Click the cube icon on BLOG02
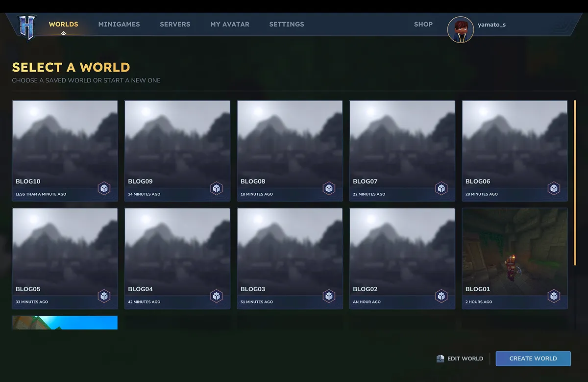This screenshot has height=382, width=588. [x=441, y=296]
